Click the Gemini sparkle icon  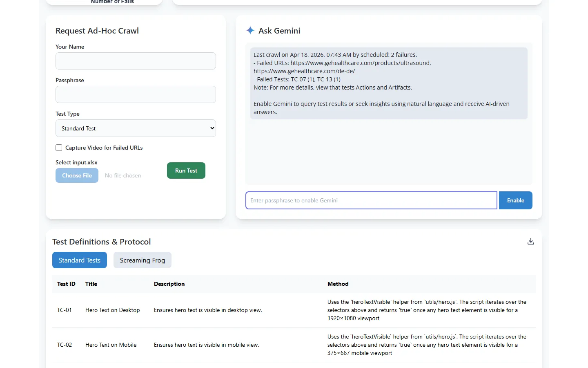[250, 30]
